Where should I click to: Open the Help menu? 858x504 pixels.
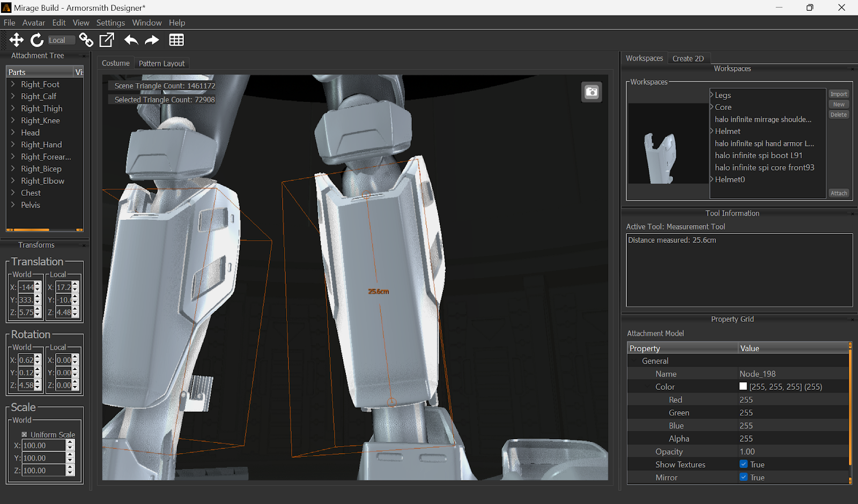(x=177, y=23)
